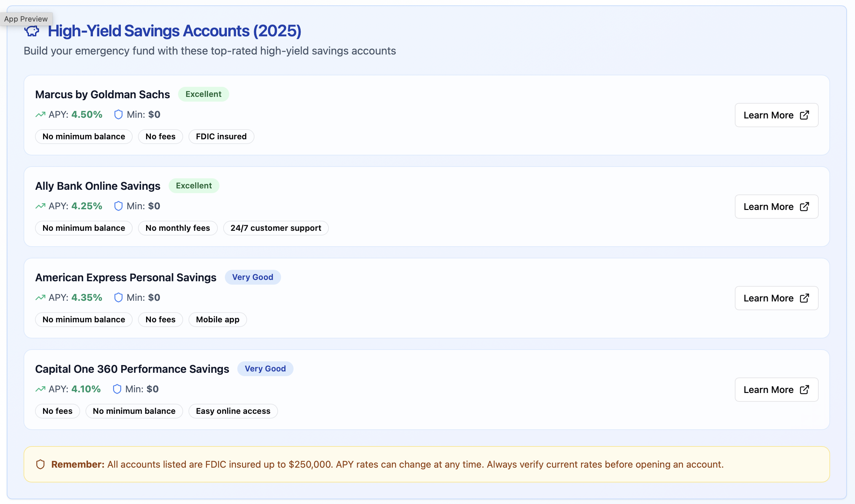Image resolution: width=855 pixels, height=504 pixels.
Task: Click the trending-up icon beside Ally 4.25% APY
Action: point(40,206)
